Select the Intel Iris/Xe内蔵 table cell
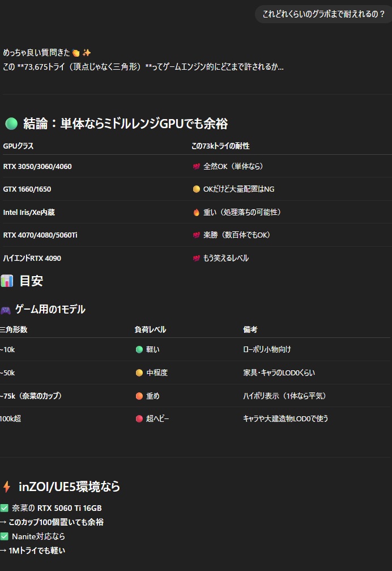The image size is (392, 571). [x=29, y=212]
